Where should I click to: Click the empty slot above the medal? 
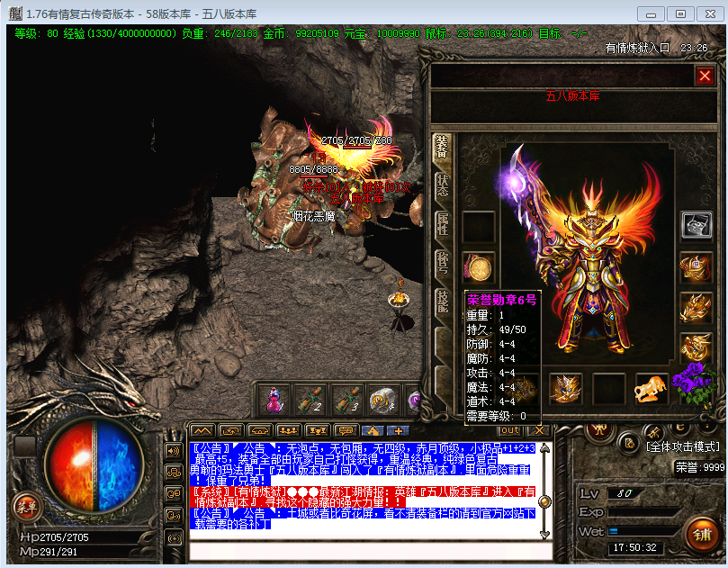(479, 227)
